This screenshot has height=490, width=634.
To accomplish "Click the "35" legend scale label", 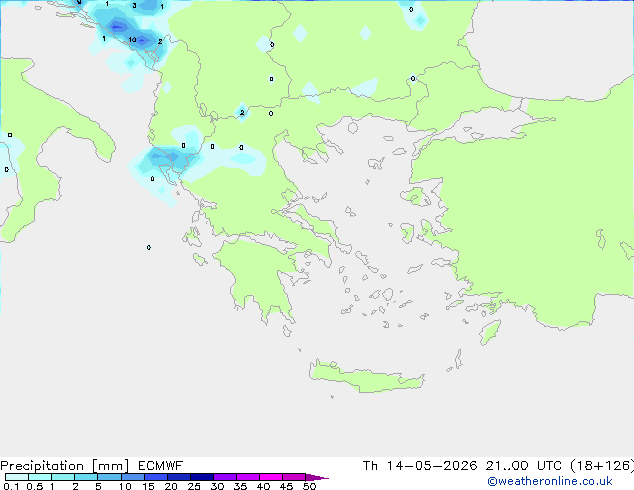I will 240,486.
